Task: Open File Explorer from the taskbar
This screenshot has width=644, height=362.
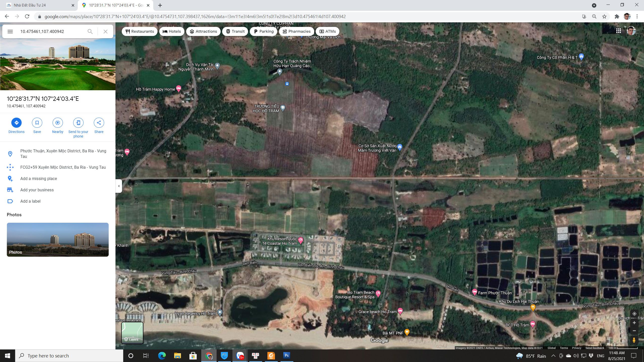Action: pyautogui.click(x=178, y=356)
